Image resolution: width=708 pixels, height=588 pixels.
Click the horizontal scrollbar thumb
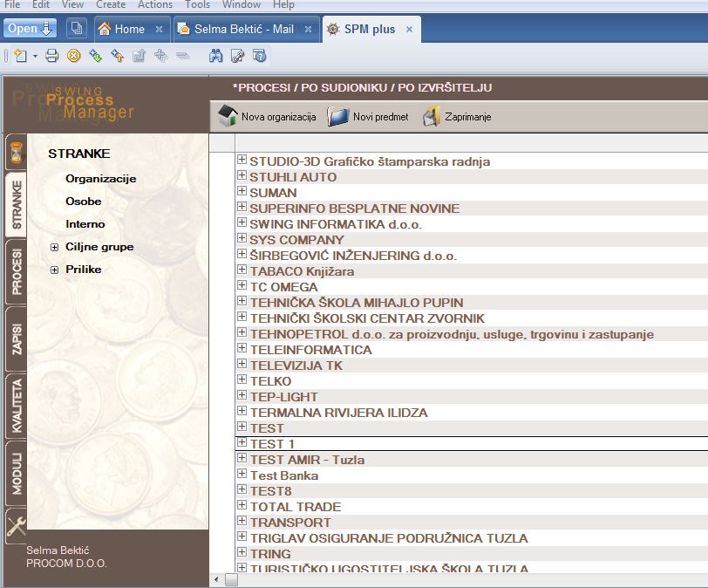pyautogui.click(x=231, y=579)
